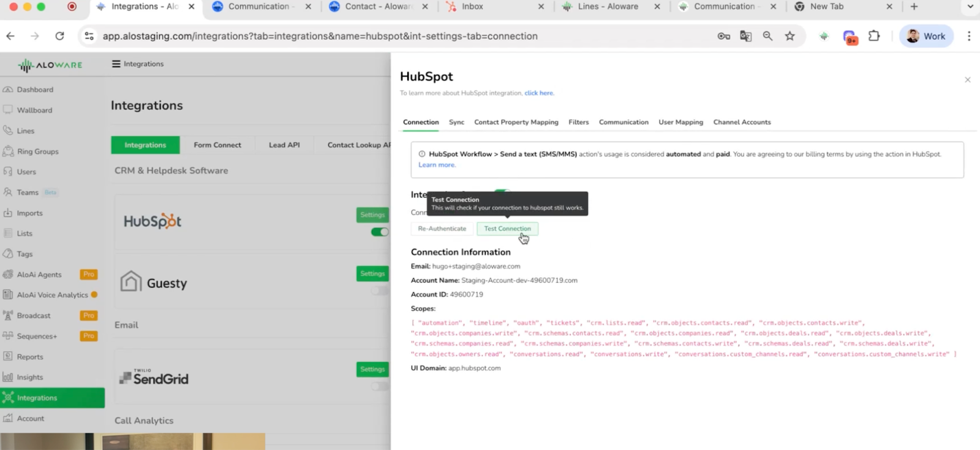Switch to Lead API tab
Viewport: 980px width, 450px height.
click(x=284, y=145)
